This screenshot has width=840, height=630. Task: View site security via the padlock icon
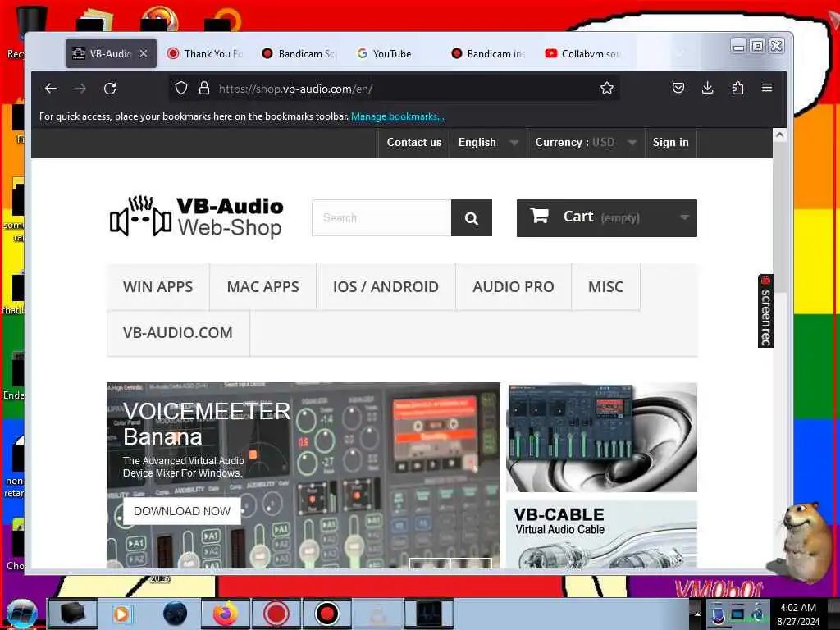[x=204, y=89]
